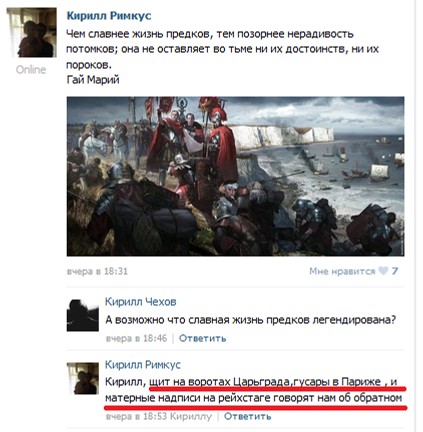The width and height of the screenshot is (423, 432).
Task: Click the heart like icon under the post
Action: [x=383, y=271]
